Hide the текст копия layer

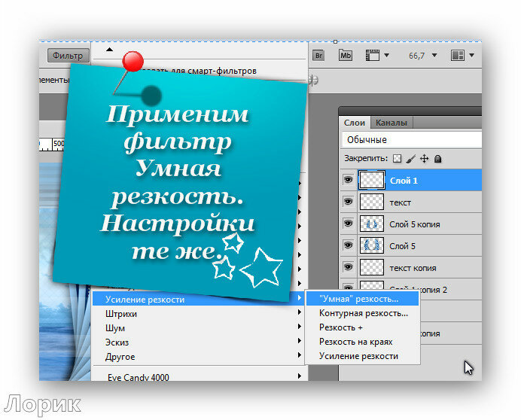[x=348, y=267]
